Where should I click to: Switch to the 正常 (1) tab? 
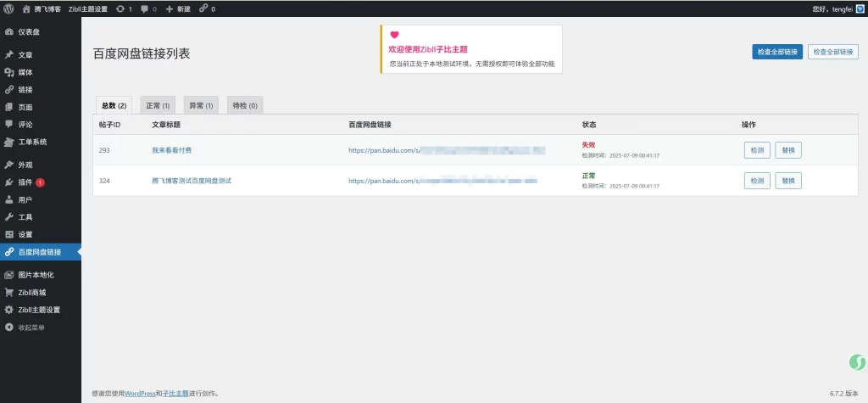[x=158, y=106]
